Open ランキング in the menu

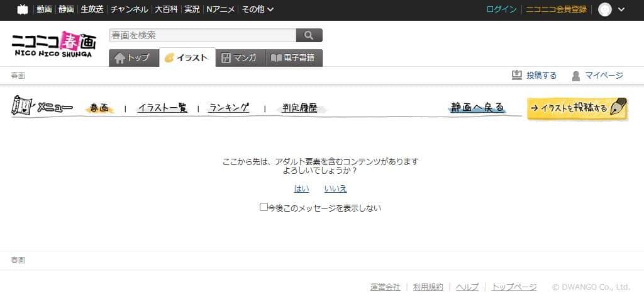coord(229,108)
